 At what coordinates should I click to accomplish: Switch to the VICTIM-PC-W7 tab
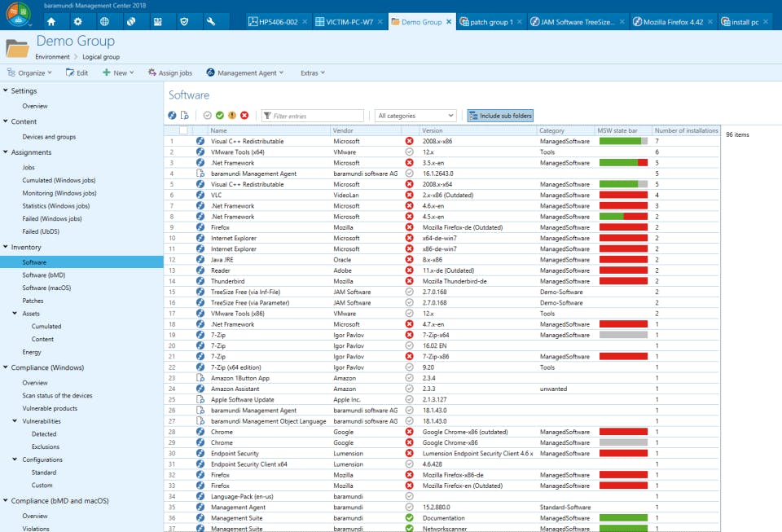coord(345,22)
